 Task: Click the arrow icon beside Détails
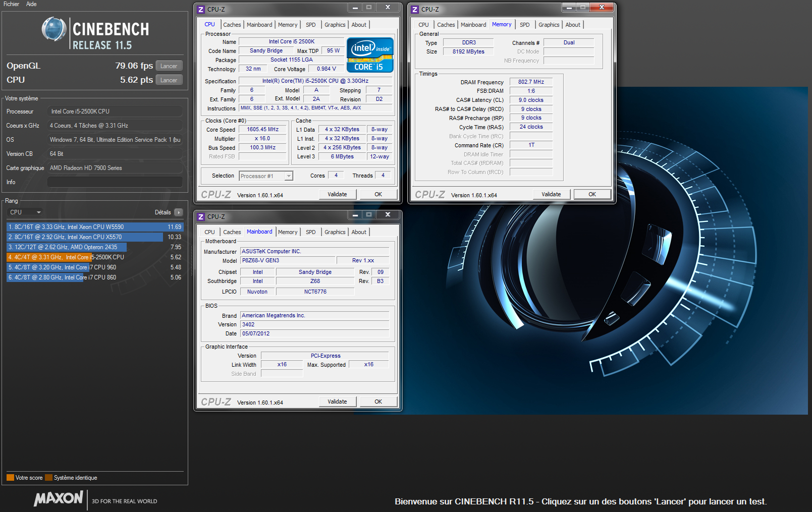click(x=179, y=212)
